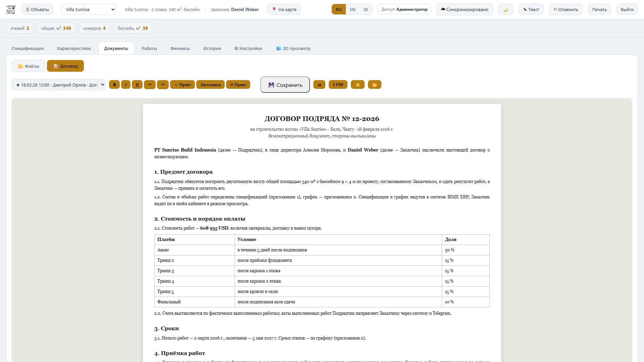
Task: Click the Аванс table cell
Action: pyautogui.click(x=195, y=250)
